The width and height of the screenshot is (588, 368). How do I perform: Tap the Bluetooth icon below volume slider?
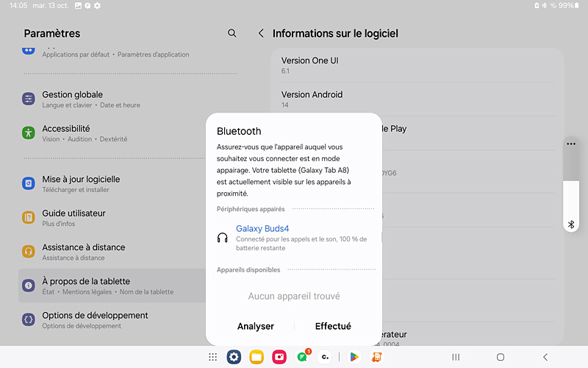click(571, 224)
